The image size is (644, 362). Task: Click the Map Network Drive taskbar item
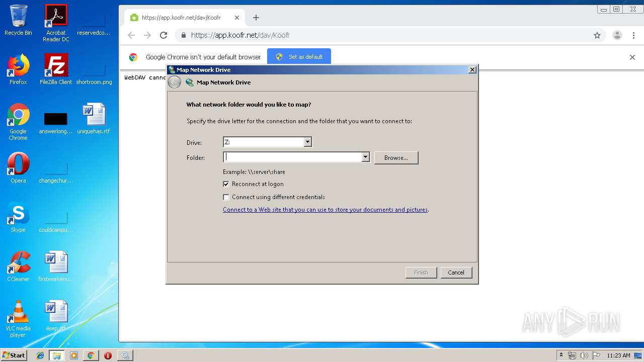(x=125, y=355)
